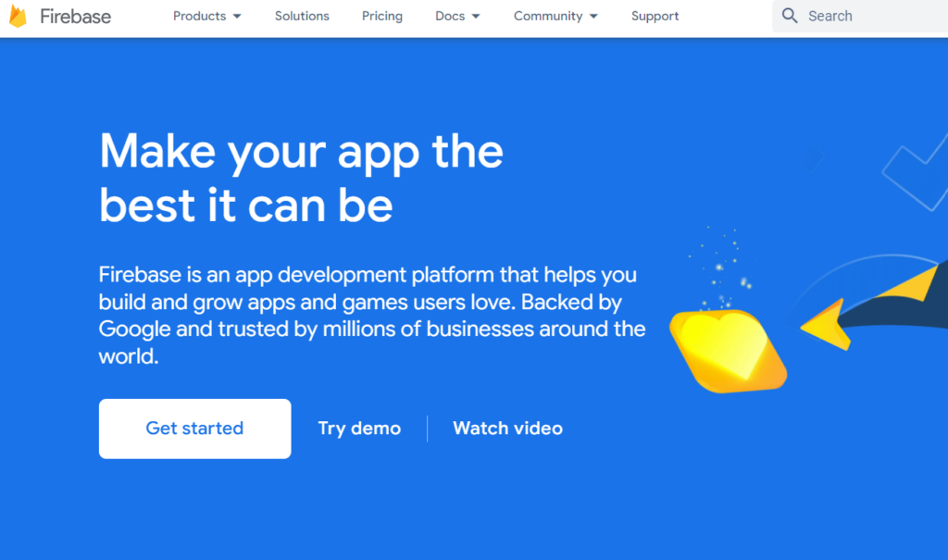Open the Pricing page

[382, 17]
